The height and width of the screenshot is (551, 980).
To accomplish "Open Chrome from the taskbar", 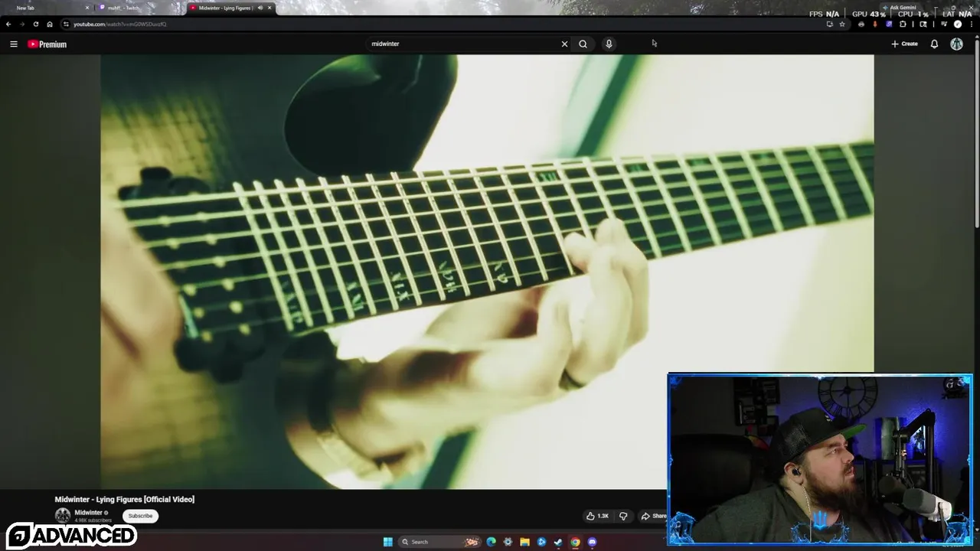I will 575,542.
